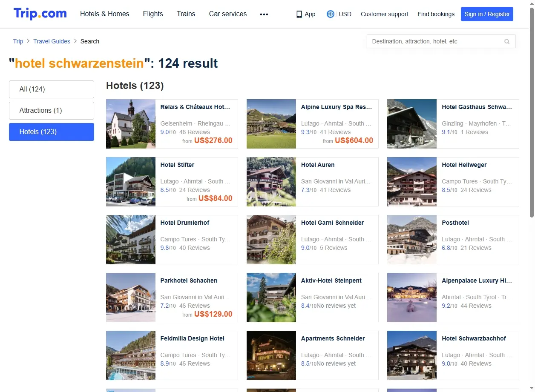The image size is (535, 392).
Task: Select the All (124) filter
Action: pyautogui.click(x=52, y=89)
